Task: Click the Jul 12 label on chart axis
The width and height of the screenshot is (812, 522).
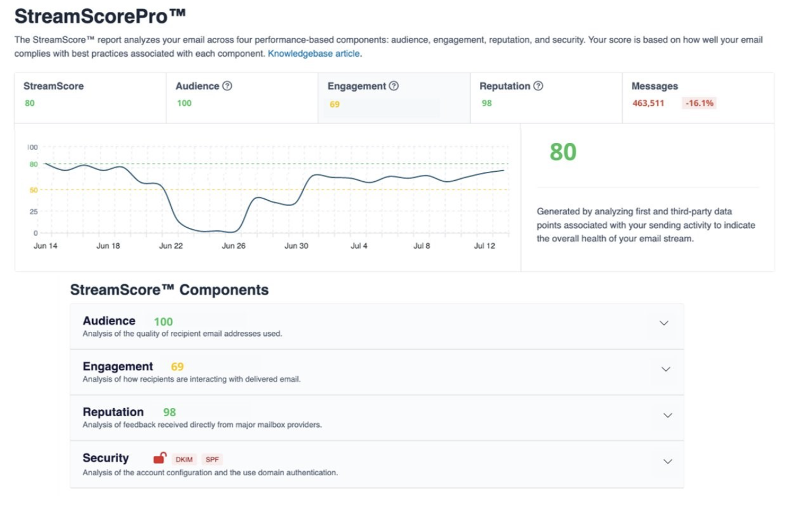Action: click(x=485, y=246)
